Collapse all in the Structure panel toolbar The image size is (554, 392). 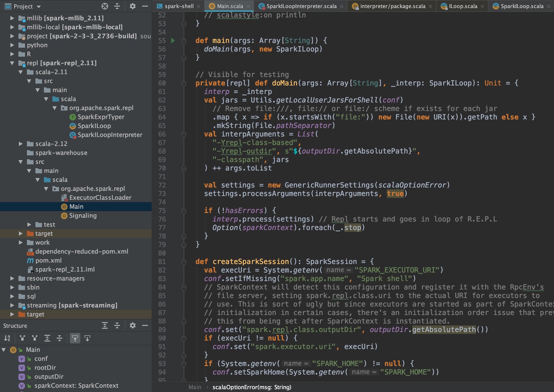(117, 326)
